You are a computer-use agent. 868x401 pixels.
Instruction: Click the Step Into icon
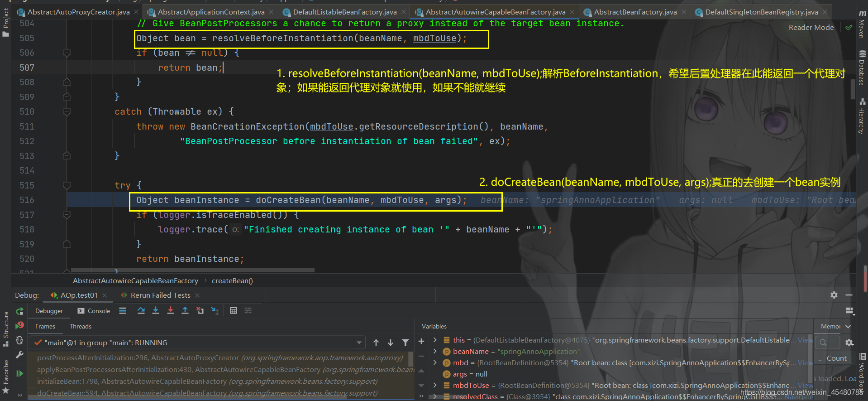pos(156,311)
